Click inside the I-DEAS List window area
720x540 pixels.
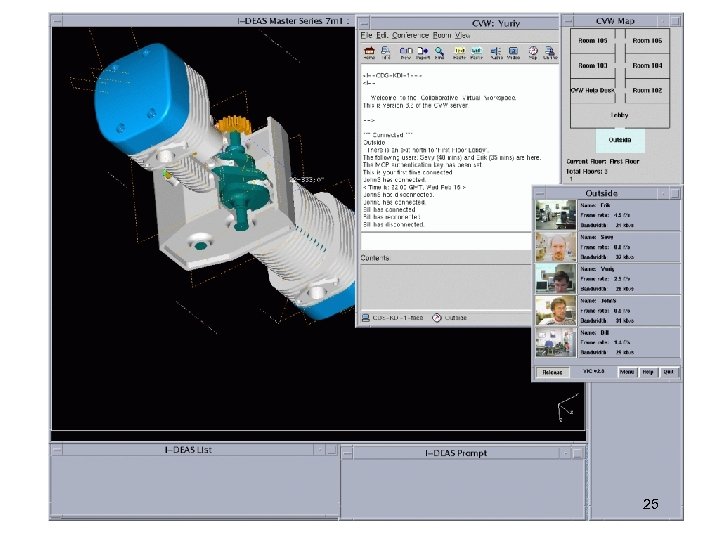coord(195,484)
